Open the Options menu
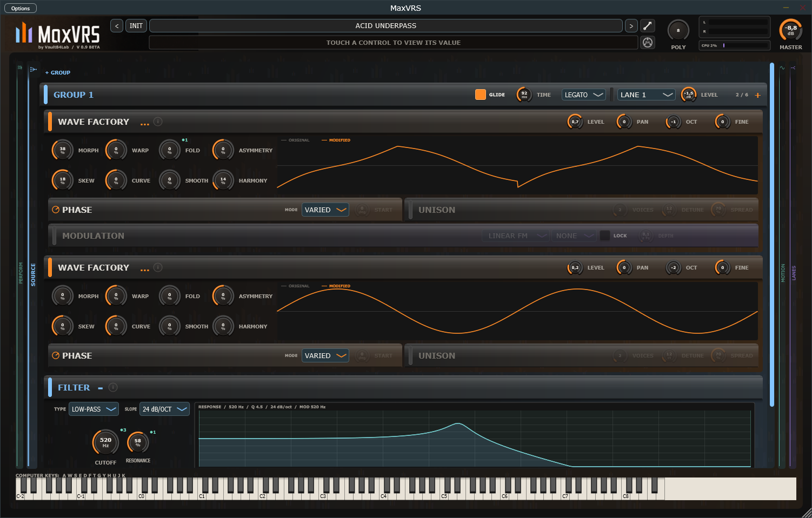This screenshot has width=812, height=518. pyautogui.click(x=21, y=8)
